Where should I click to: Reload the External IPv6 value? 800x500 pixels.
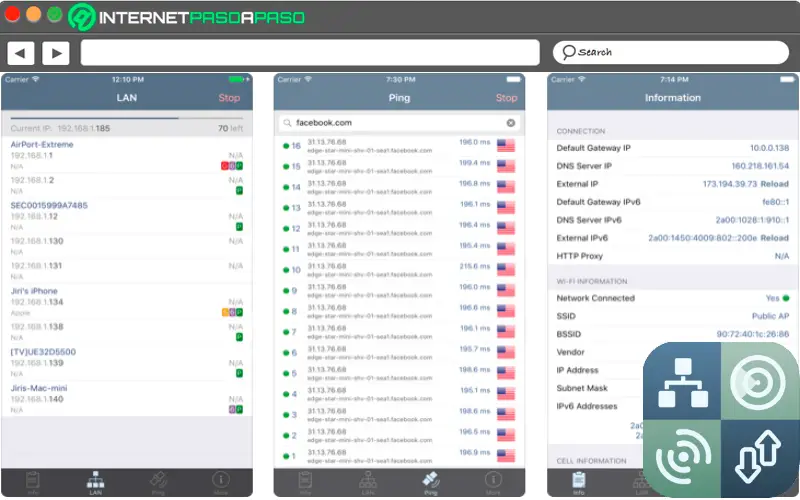tap(774, 238)
